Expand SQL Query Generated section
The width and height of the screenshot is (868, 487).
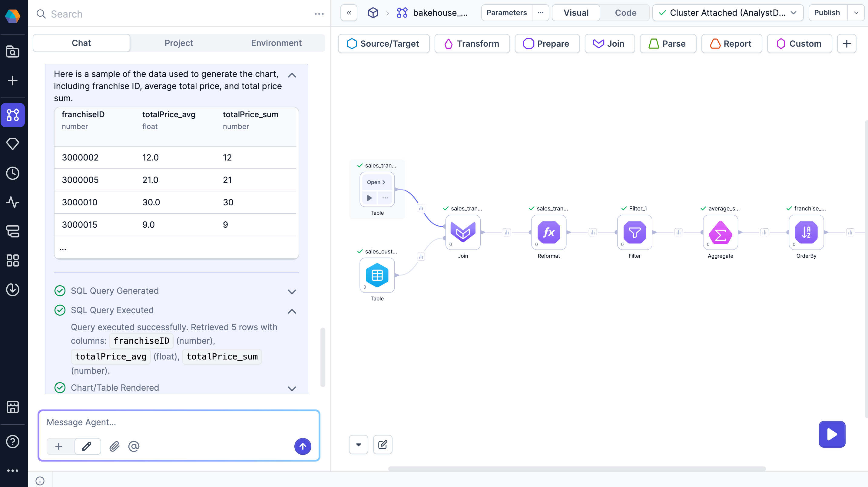pyautogui.click(x=291, y=291)
